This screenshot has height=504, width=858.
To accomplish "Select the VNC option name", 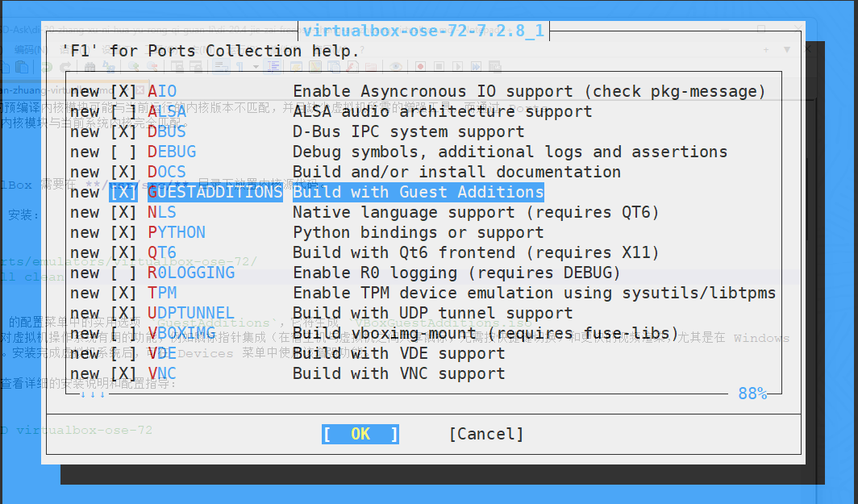I will click(162, 373).
